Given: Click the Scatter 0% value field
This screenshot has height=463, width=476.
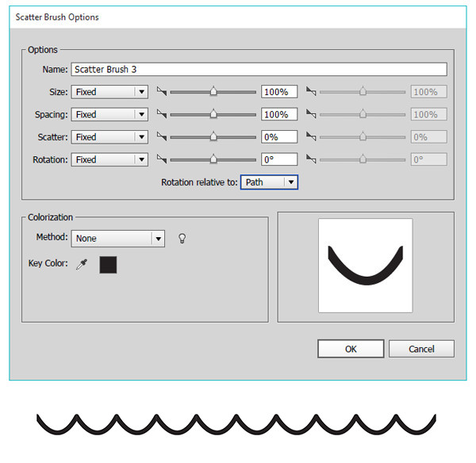Looking at the screenshot, I should [279, 137].
